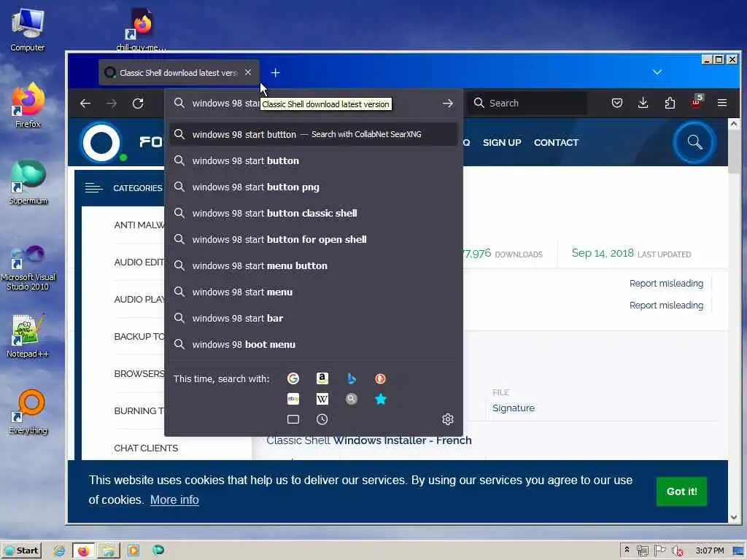This screenshot has height=560, width=747.
Task: Open the uBlock Origin extension icon
Action: coord(697,102)
